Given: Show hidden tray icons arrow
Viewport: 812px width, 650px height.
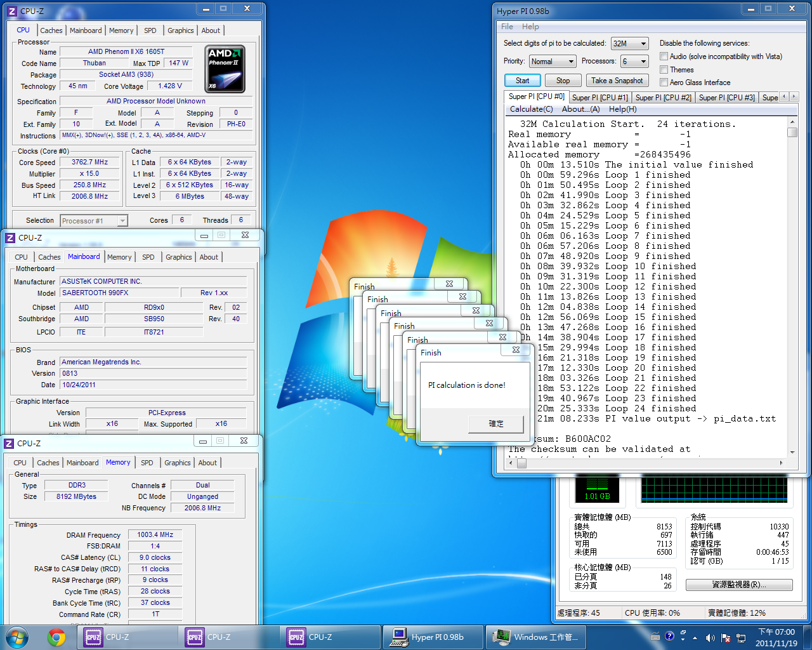Looking at the screenshot, I should (695, 638).
